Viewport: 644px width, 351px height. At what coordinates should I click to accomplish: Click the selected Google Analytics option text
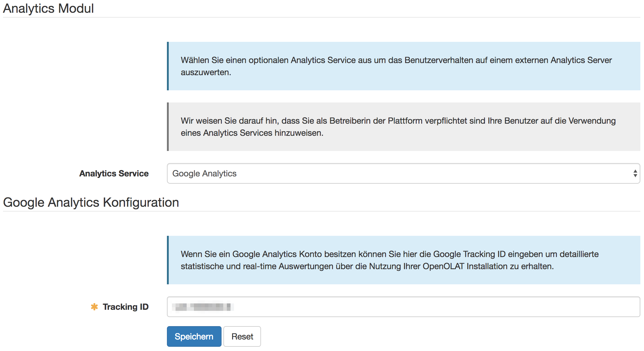tap(204, 173)
